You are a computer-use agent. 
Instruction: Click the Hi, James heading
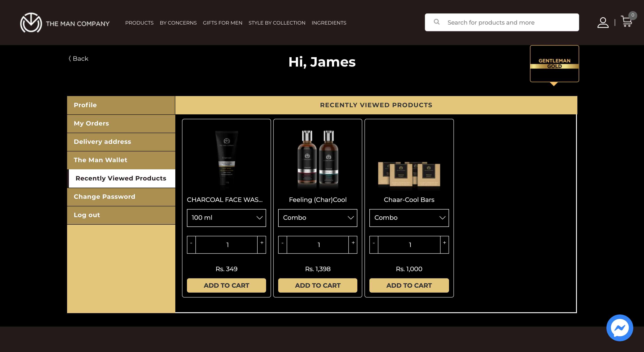(322, 62)
